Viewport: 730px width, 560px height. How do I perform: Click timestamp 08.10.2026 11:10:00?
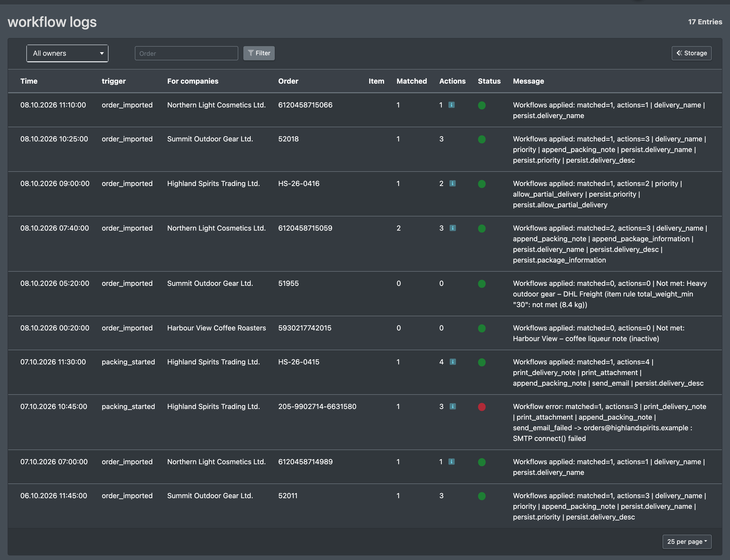(x=53, y=105)
